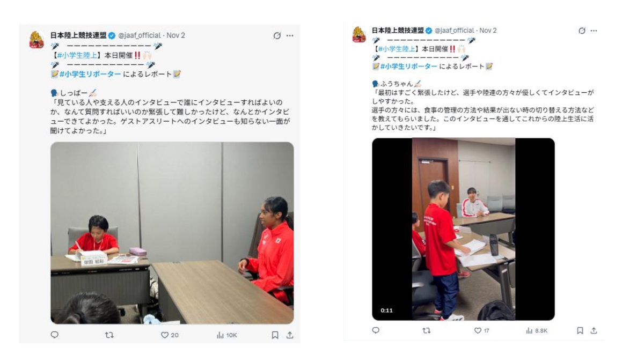Bookmark the left tweet
644x362 pixels.
point(275,335)
